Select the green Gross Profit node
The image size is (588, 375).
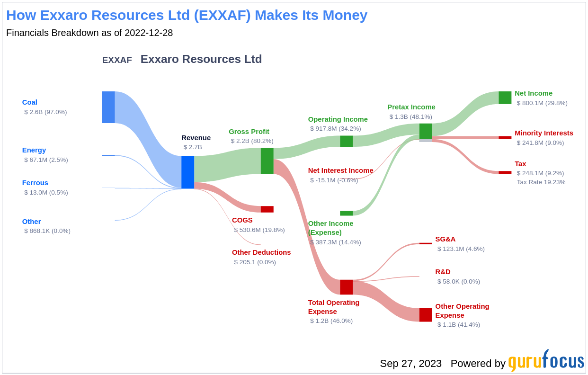point(267,161)
